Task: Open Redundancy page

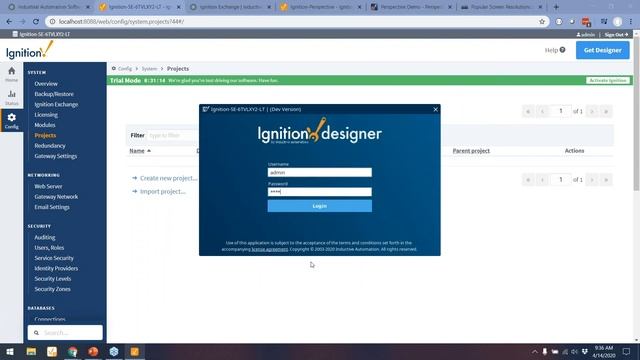Action: point(50,146)
